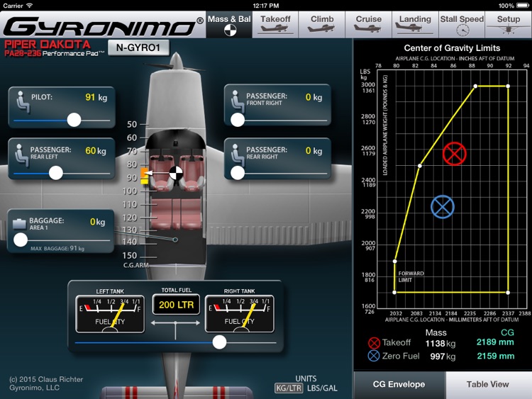Viewport: 532px width, 399px height.
Task: Click the Center of Gravity Limits chart title
Action: pos(452,48)
